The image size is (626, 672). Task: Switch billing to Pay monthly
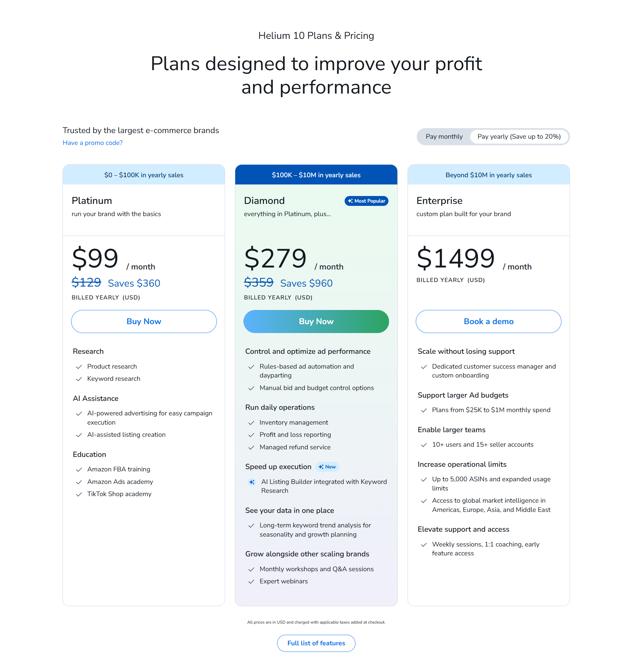point(444,137)
